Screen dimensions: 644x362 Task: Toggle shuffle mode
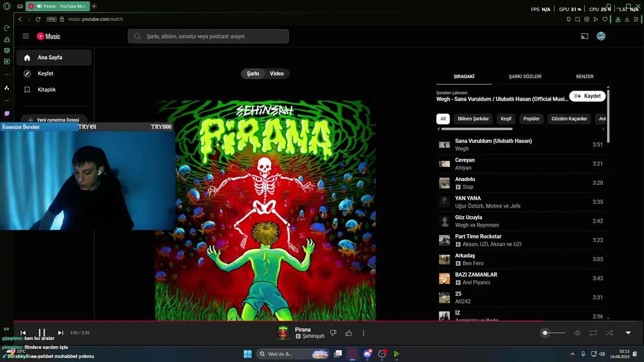tap(609, 333)
